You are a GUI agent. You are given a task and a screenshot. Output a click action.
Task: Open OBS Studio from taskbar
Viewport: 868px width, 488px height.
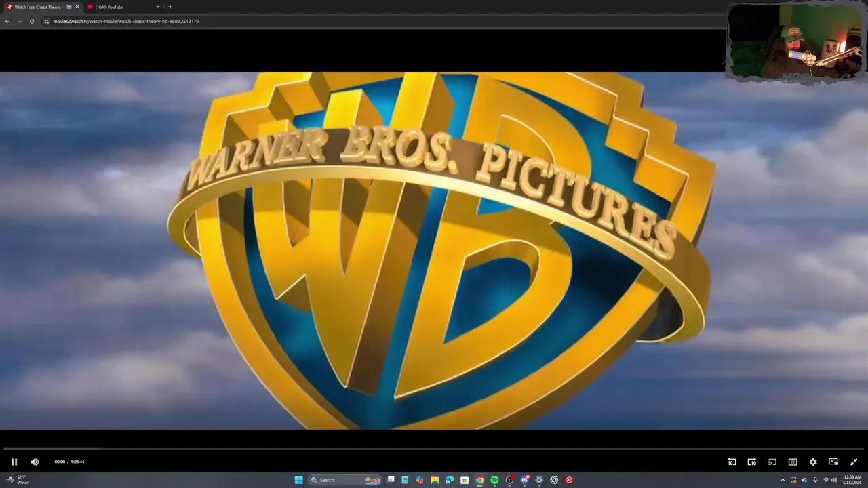[x=509, y=480]
